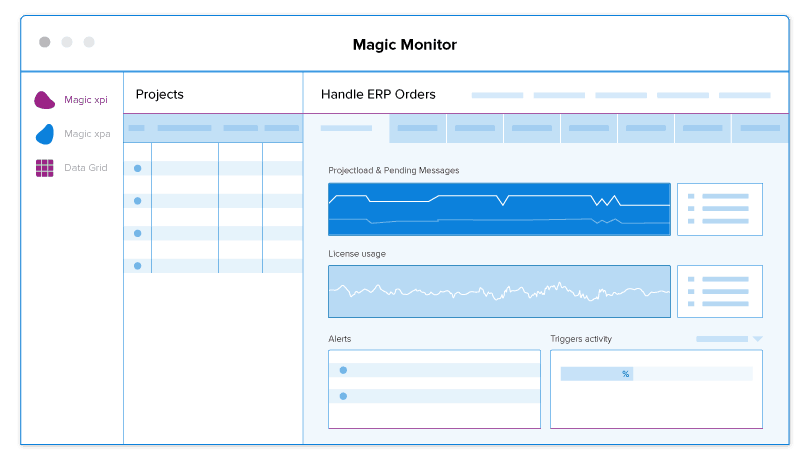Click the second alert's bullet in Alerts

click(343, 396)
